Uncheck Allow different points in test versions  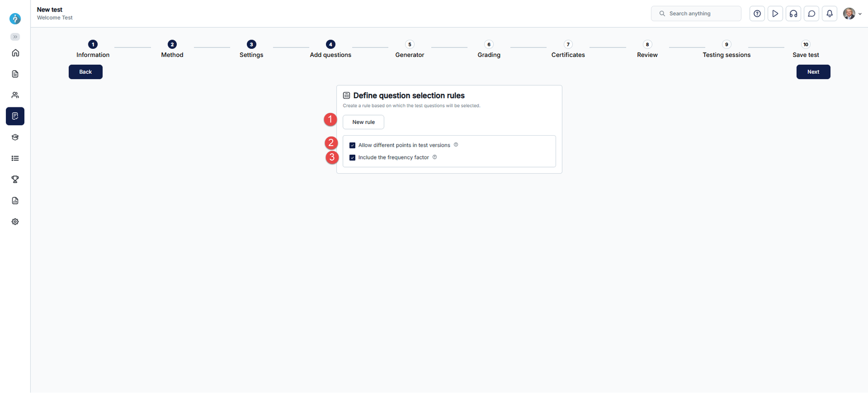coord(353,145)
